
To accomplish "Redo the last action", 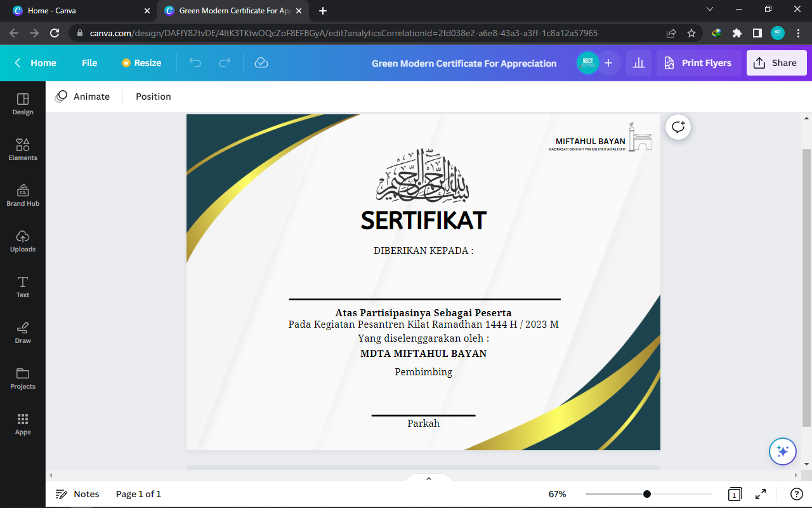I will (x=225, y=63).
